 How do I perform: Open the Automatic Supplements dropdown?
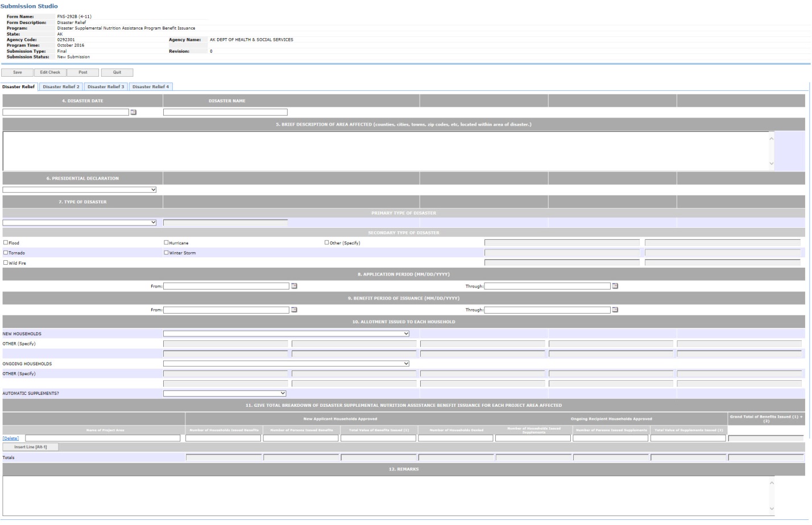pos(225,393)
